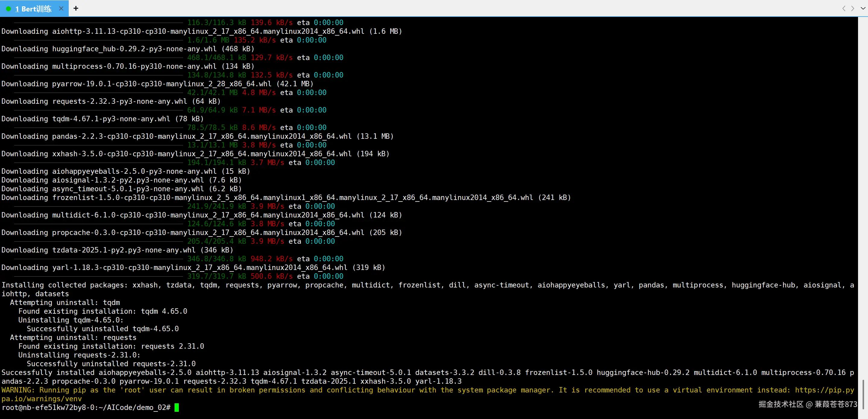
Task: Click the plus icon for new tab
Action: pyautogui.click(x=76, y=8)
